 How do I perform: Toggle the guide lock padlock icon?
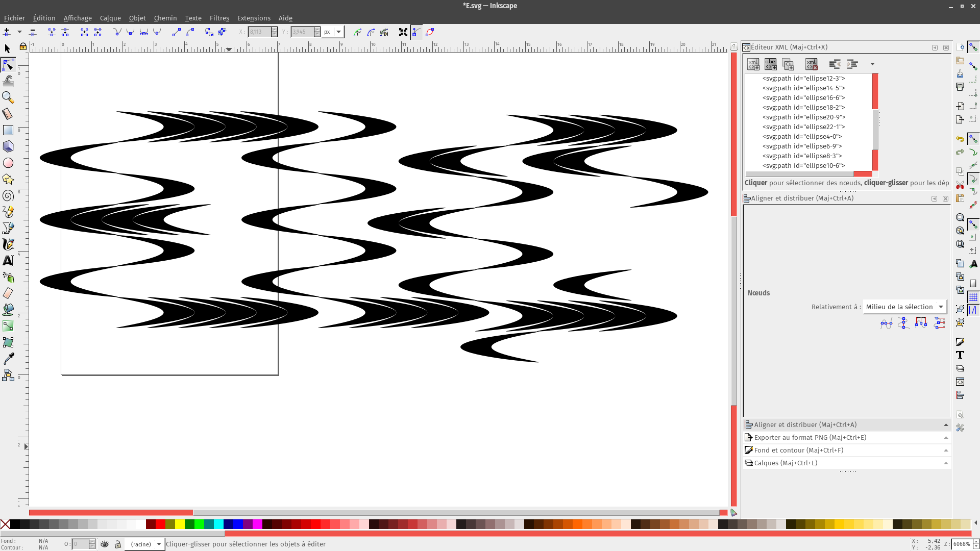point(23,47)
